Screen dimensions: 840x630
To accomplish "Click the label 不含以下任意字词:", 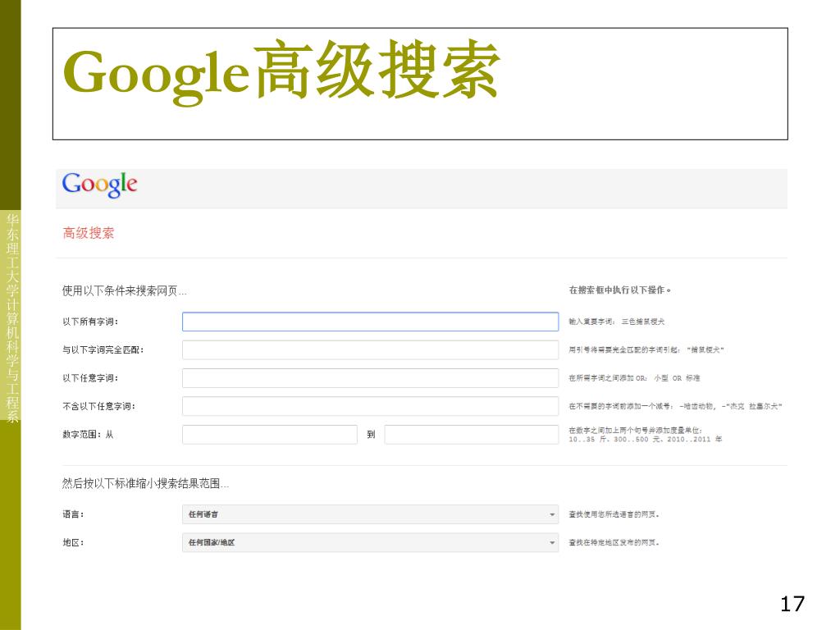I will tap(98, 407).
